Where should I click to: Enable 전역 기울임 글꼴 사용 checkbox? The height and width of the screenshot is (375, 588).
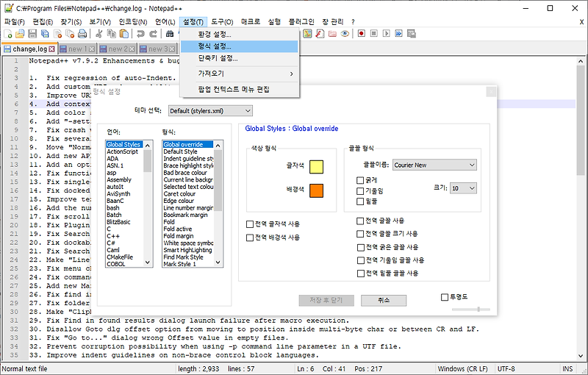[x=360, y=260]
